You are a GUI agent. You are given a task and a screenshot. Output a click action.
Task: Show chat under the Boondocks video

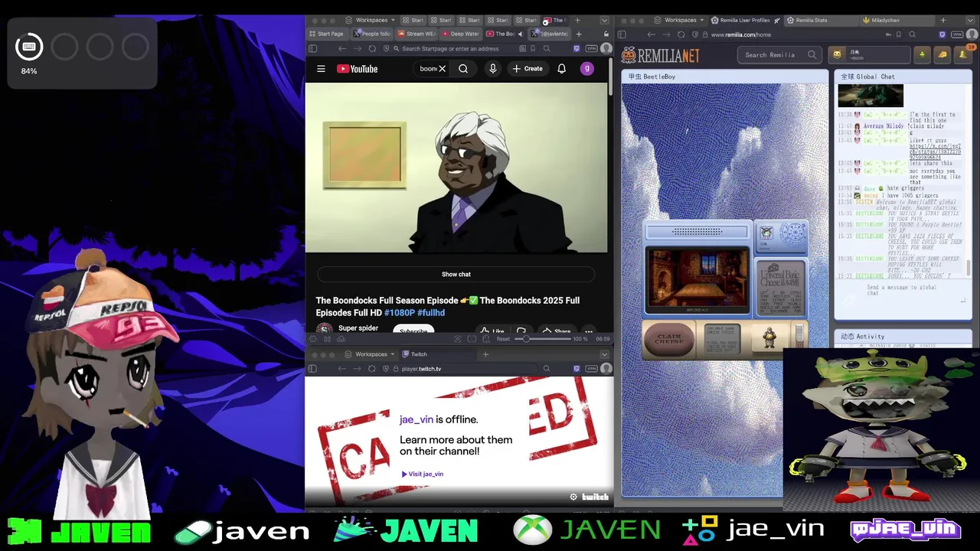[x=456, y=274]
